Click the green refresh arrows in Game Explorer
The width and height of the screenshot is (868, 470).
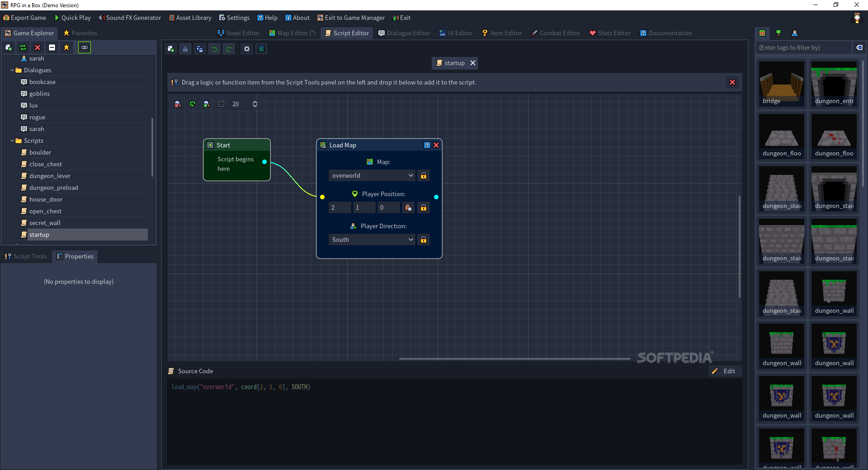[23, 47]
